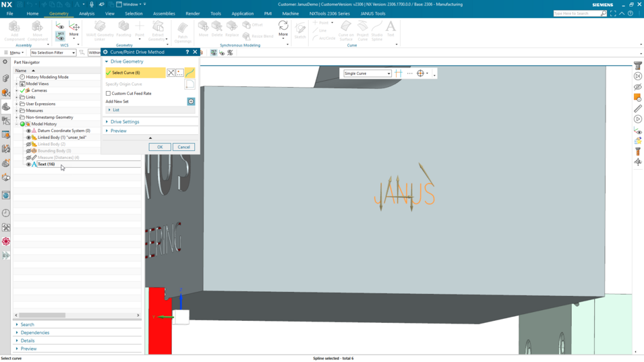The width and height of the screenshot is (644, 362).
Task: Open the WCS More menu
Action: (x=74, y=30)
